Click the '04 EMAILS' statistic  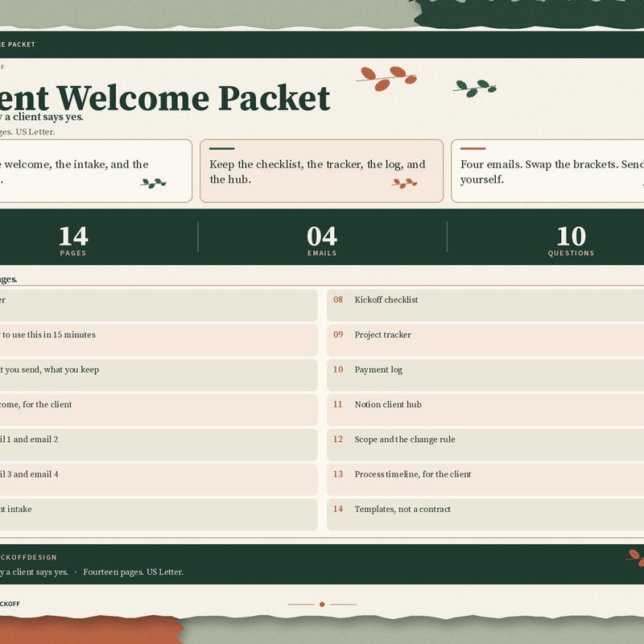pyautogui.click(x=322, y=241)
